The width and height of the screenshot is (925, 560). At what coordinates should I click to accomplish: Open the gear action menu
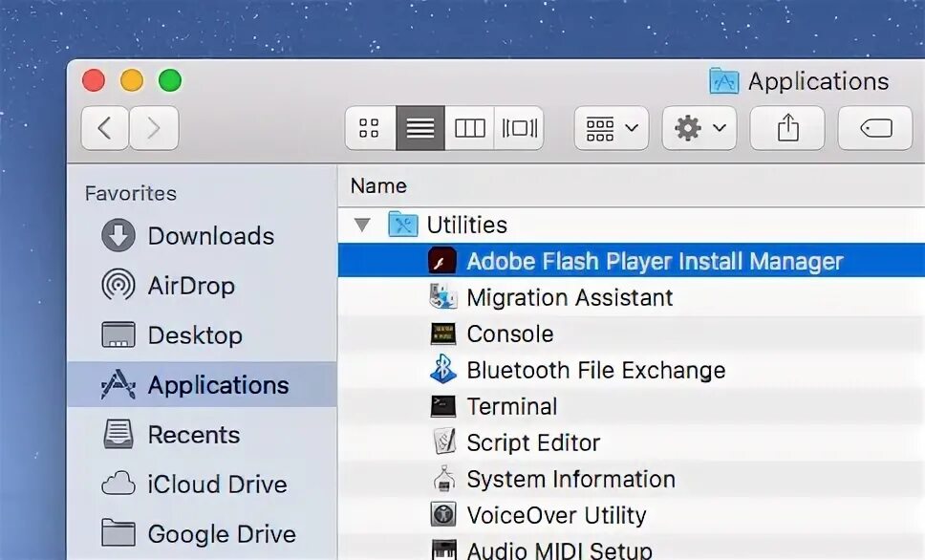click(x=699, y=128)
